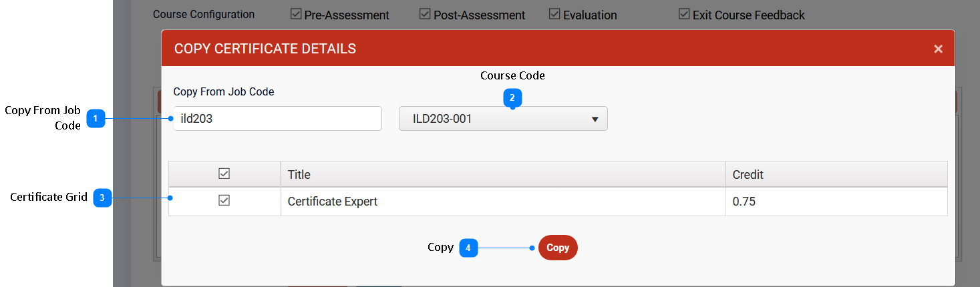The width and height of the screenshot is (980, 287).
Task: Click the blue annotation marker 1
Action: point(96,119)
